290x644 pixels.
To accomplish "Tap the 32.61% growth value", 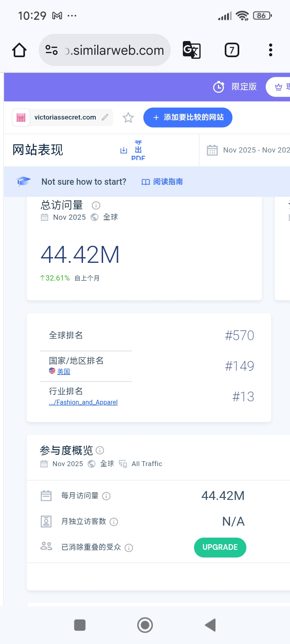I will pos(55,278).
